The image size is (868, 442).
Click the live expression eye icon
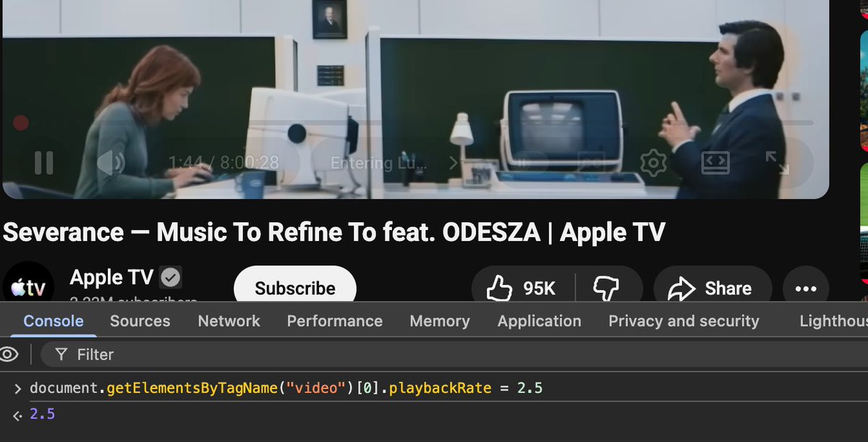[x=9, y=354]
